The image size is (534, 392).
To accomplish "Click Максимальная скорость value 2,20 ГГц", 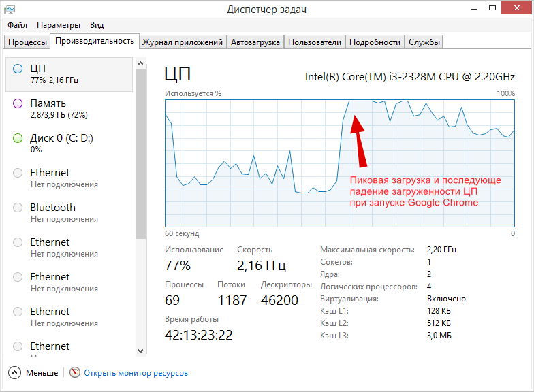I will pyautogui.click(x=441, y=250).
